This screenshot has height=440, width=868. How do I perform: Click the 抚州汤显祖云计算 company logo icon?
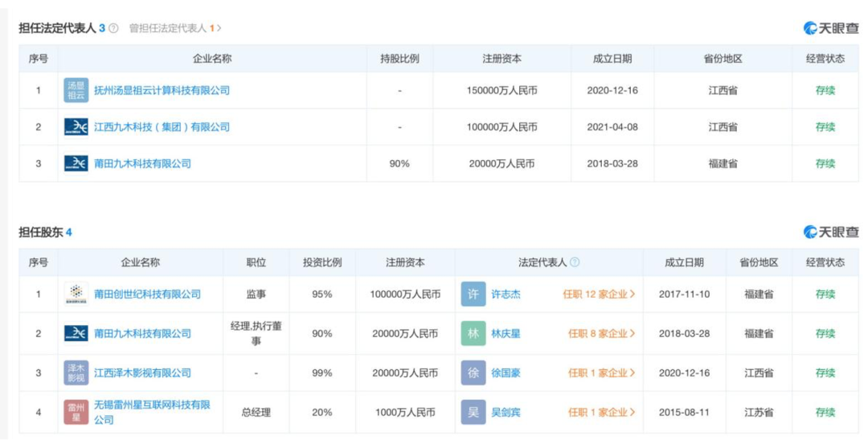pos(76,90)
